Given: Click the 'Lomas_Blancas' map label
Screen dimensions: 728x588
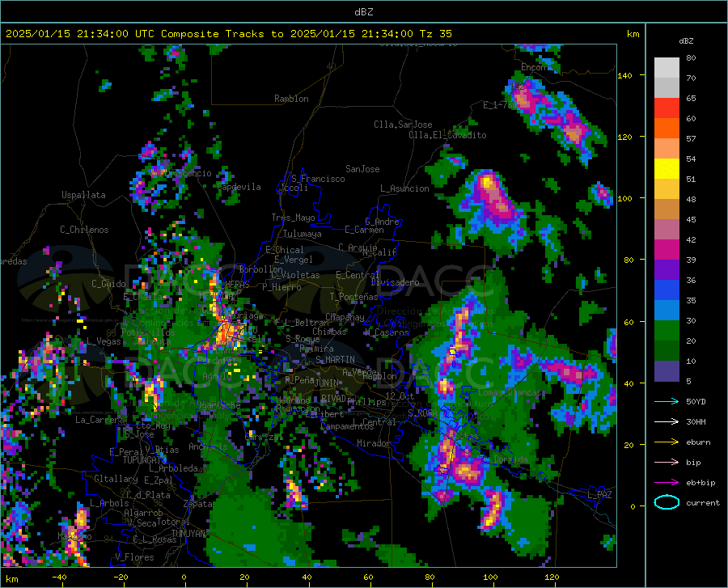Looking at the screenshot, I should [x=510, y=392].
